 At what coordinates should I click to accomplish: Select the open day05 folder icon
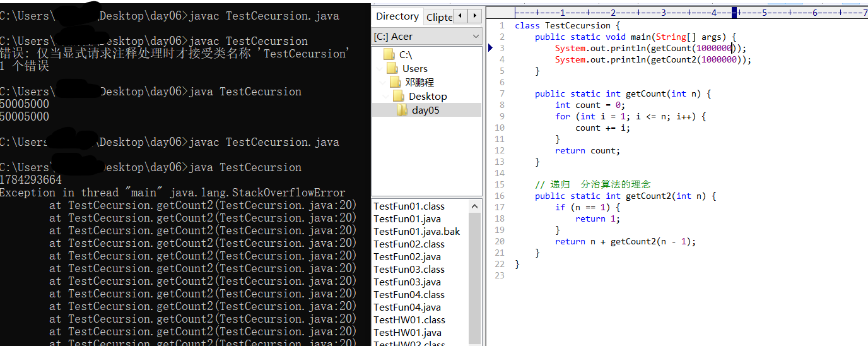click(x=402, y=110)
